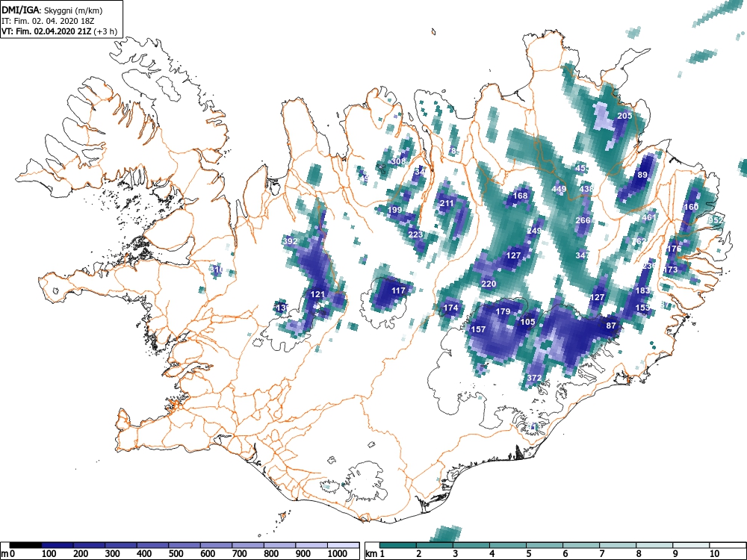Click the 121 visibility value
The width and height of the screenshot is (747, 560).
tap(317, 294)
